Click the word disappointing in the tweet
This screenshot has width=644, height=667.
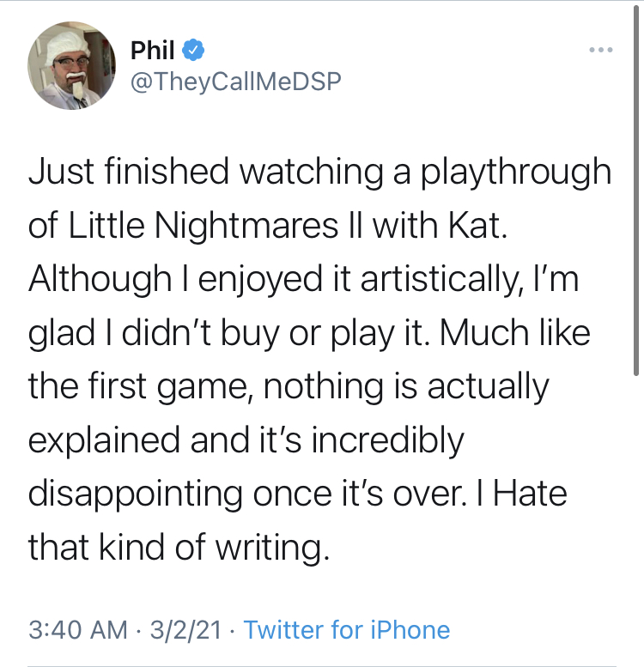pyautogui.click(x=136, y=494)
